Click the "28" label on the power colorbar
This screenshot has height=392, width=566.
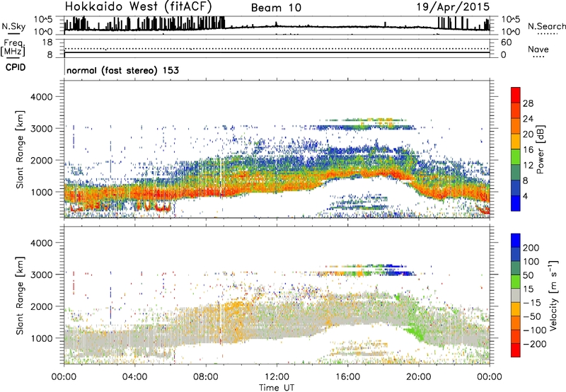tap(528, 103)
